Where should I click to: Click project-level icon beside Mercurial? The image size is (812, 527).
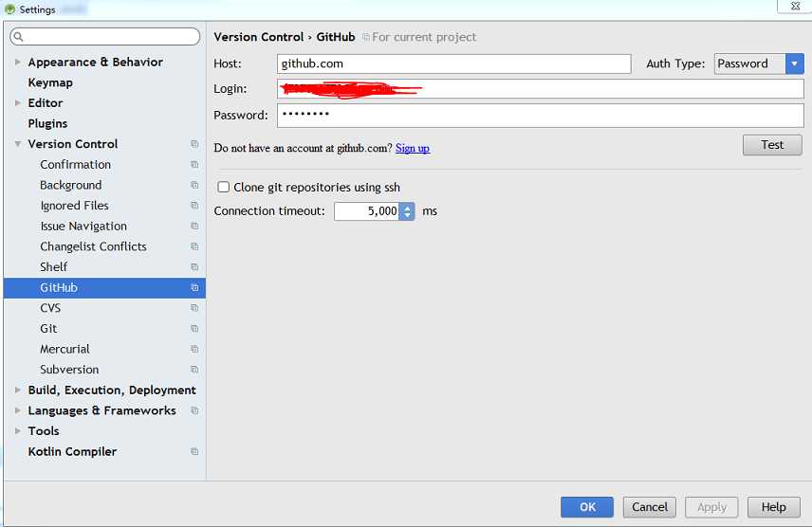(x=194, y=349)
